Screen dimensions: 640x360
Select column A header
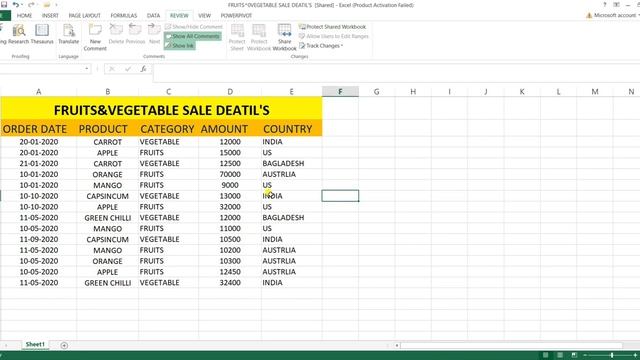click(38, 91)
